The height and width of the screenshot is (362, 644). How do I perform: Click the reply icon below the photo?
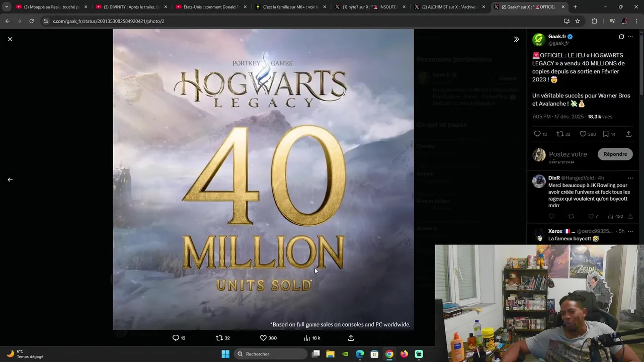[x=176, y=338]
